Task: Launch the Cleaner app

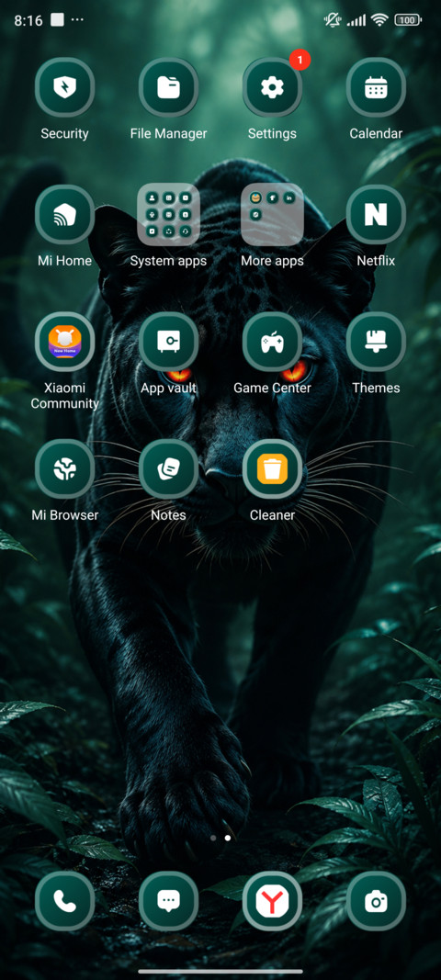Action: 272,468
